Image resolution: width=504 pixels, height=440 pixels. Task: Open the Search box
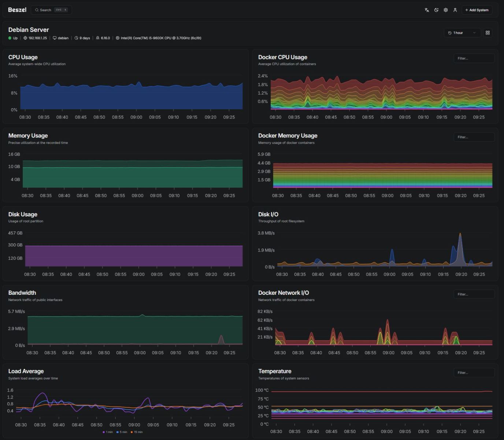click(x=51, y=10)
